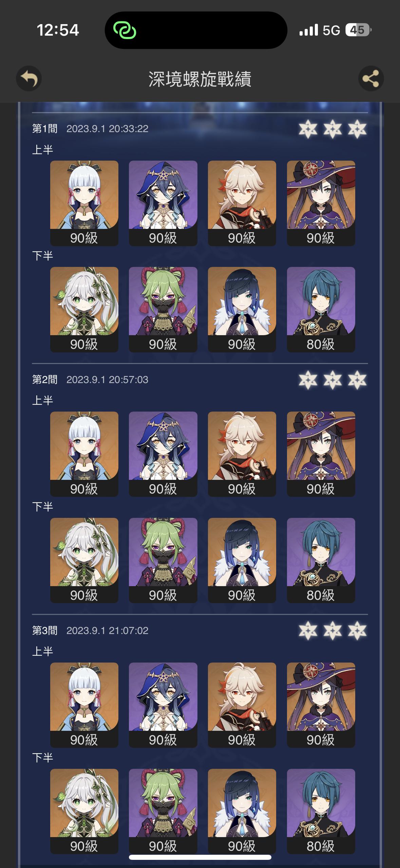Tap the 第2間 timestamp 20:57:03
This screenshot has height=868, width=400.
pyautogui.click(x=129, y=380)
